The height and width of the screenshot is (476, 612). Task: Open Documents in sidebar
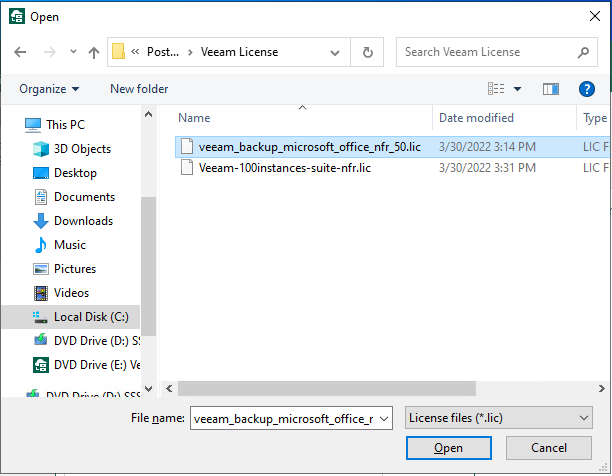point(84,197)
